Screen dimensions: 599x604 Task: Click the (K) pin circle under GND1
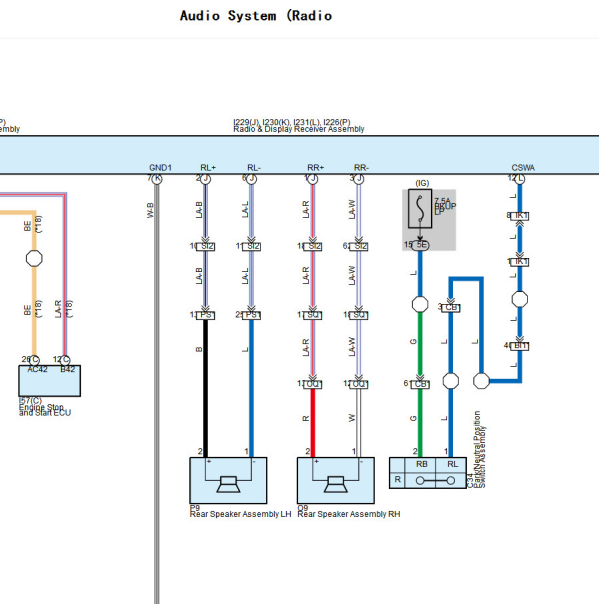tap(157, 179)
